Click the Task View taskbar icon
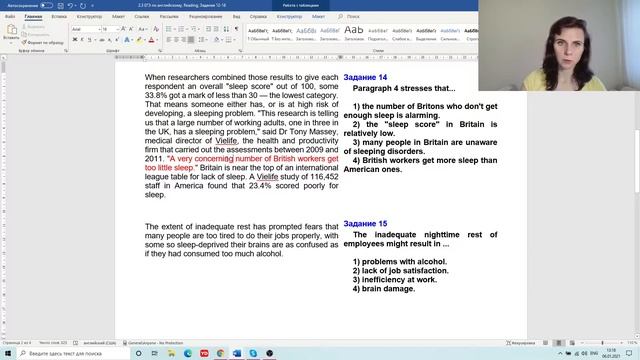 click(155, 353)
